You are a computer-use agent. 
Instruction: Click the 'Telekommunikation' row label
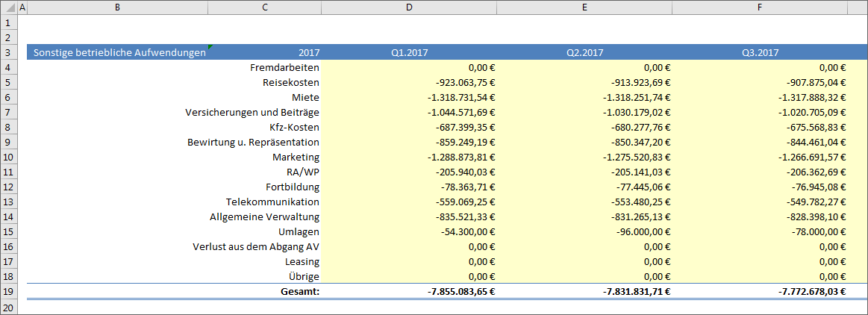[272, 202]
